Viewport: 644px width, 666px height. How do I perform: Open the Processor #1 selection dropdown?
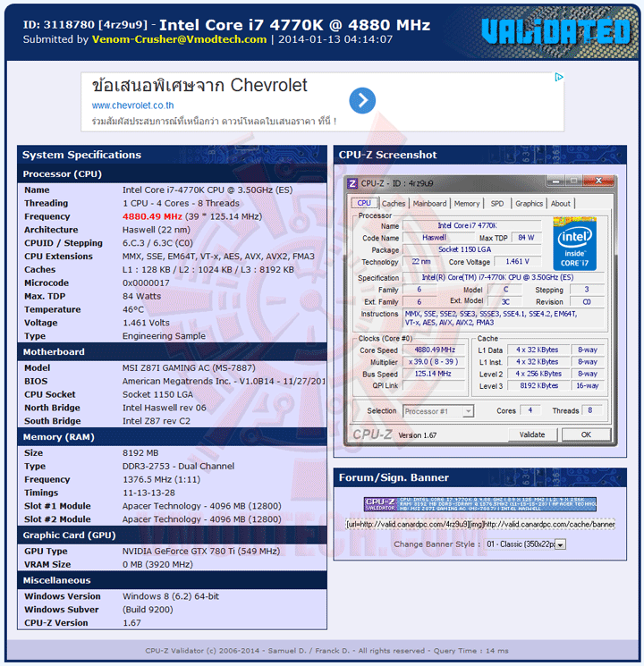(438, 411)
